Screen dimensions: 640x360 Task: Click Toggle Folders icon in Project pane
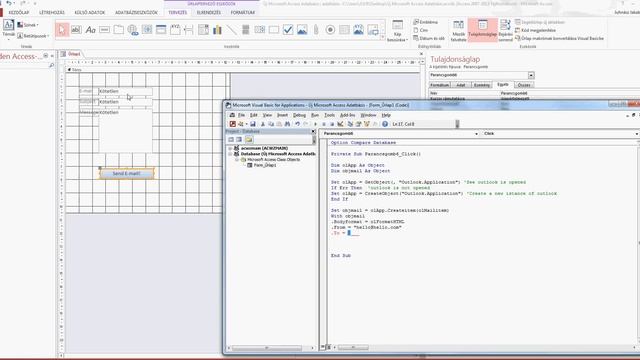(249, 140)
